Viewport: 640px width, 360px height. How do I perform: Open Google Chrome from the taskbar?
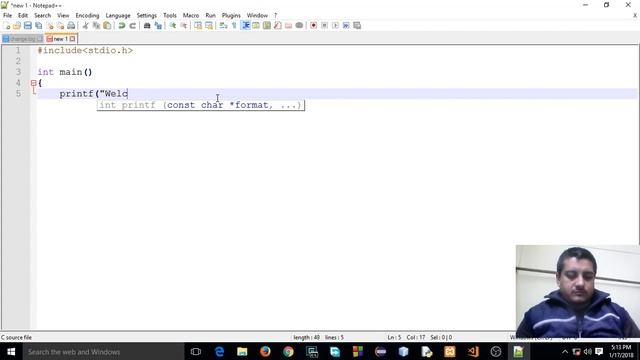coord(288,351)
